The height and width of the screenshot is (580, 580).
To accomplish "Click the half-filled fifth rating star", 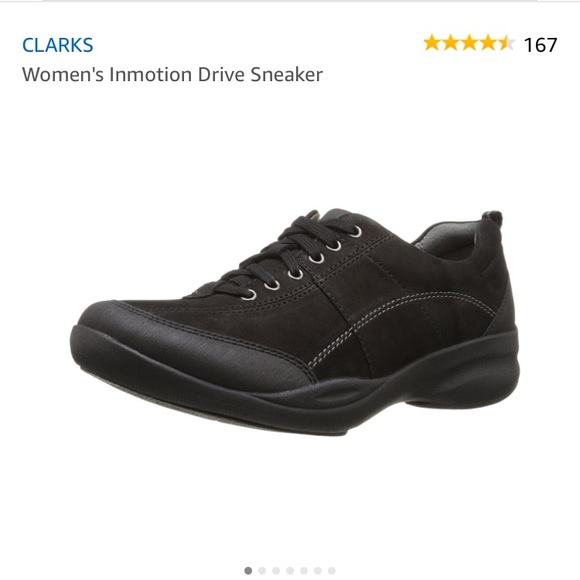I will tap(506, 43).
